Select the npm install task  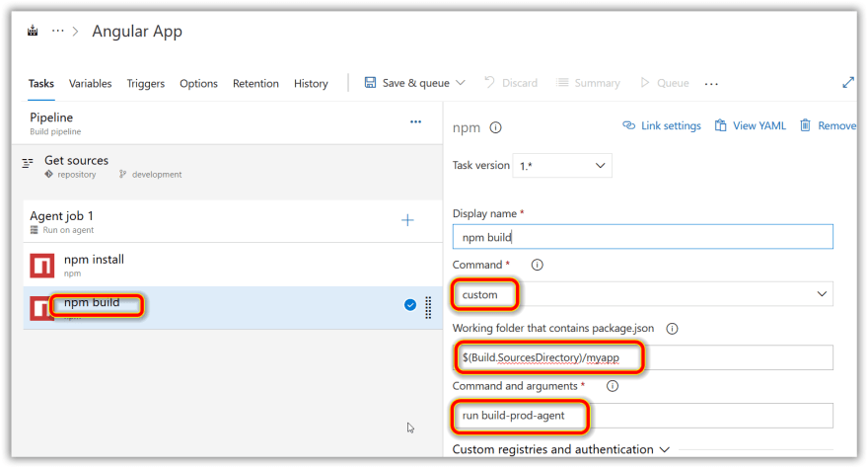pos(233,265)
